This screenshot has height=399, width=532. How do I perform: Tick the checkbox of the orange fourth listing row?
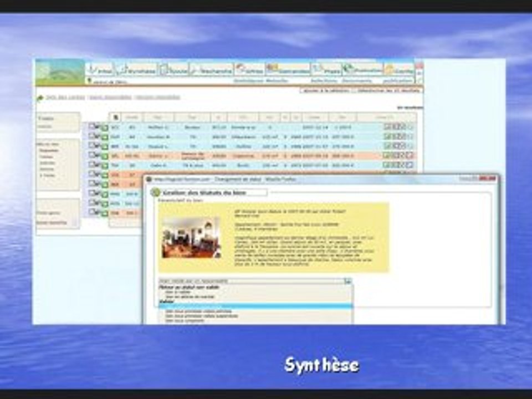point(91,155)
